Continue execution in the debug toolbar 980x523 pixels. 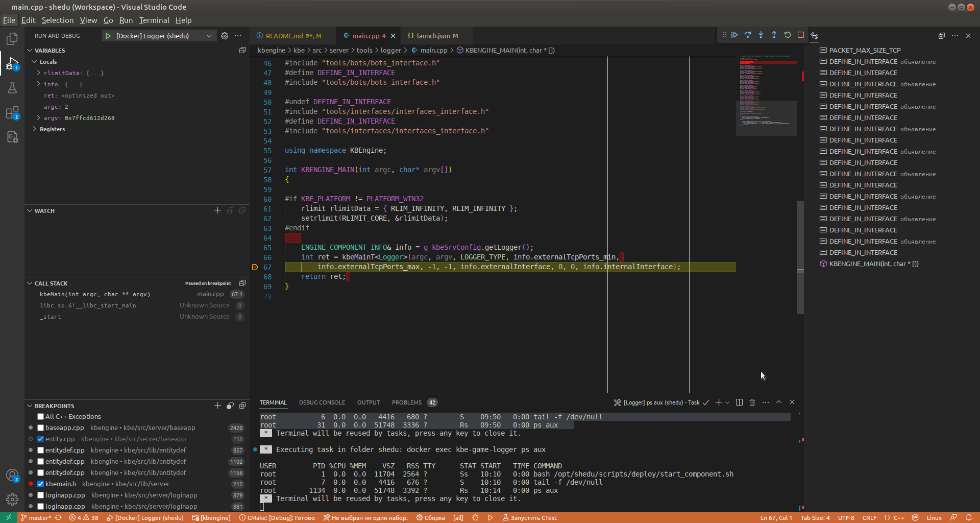pyautogui.click(x=735, y=35)
